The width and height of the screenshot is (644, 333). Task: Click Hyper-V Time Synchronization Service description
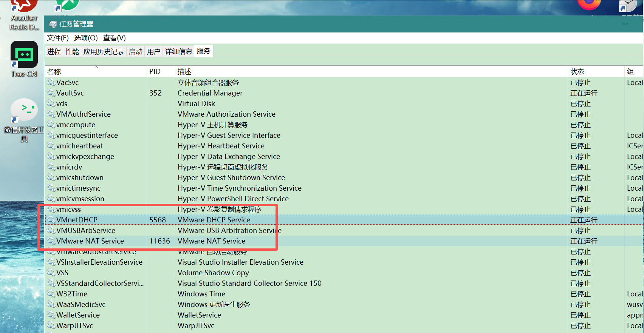[x=240, y=188]
